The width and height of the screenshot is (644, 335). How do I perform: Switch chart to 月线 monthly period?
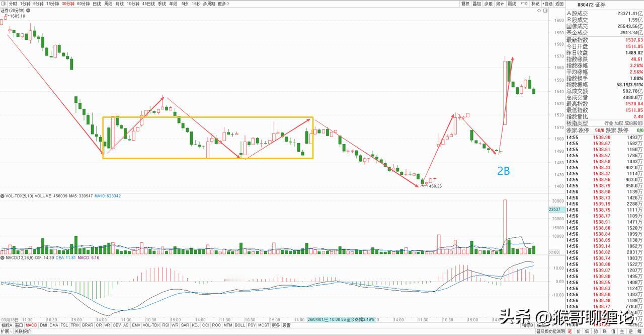coord(120,4)
